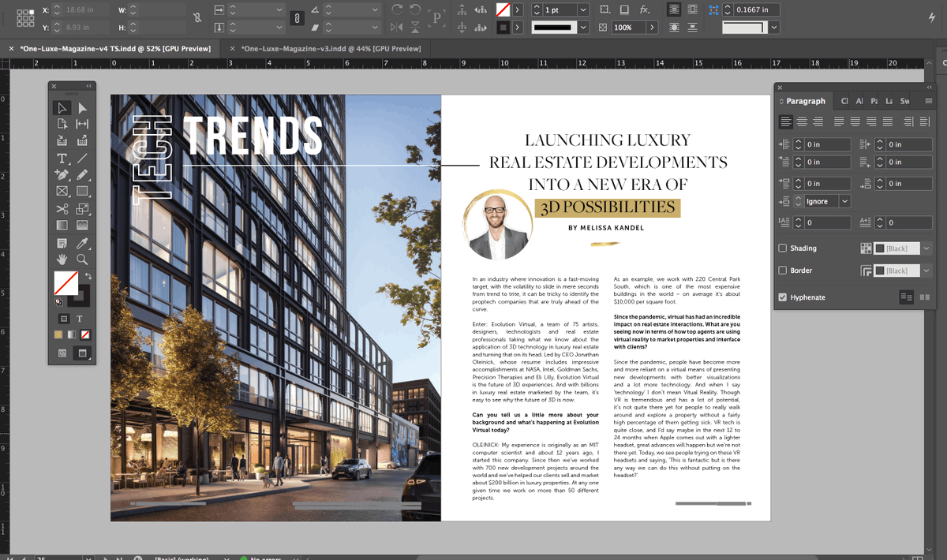The width and height of the screenshot is (947, 560).
Task: Align paragraph center in Paragraph panel
Action: tap(802, 121)
